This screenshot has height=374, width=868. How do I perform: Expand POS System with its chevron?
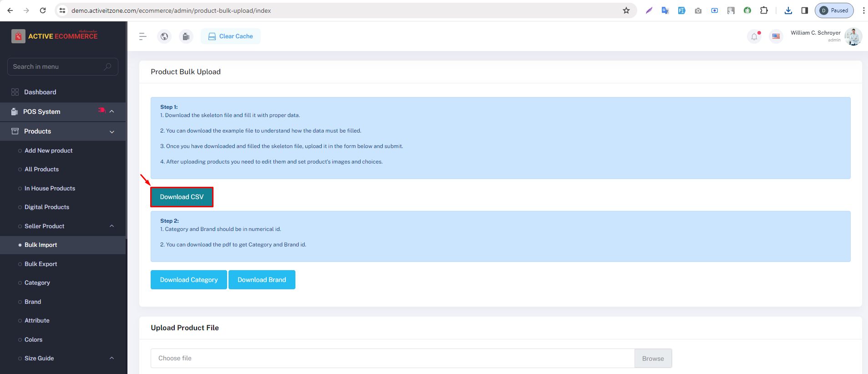point(112,112)
